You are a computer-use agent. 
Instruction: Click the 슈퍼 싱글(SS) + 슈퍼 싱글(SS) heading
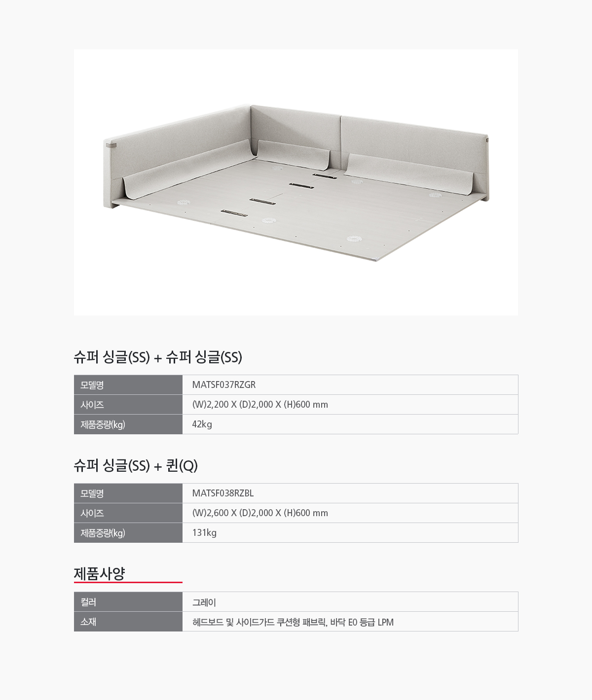point(158,357)
